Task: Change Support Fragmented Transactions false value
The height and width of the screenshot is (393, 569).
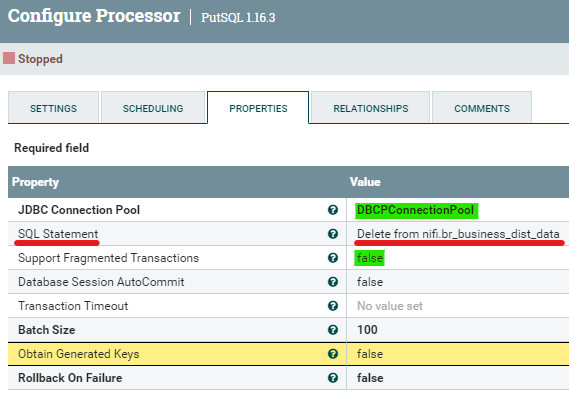Action: (x=369, y=258)
